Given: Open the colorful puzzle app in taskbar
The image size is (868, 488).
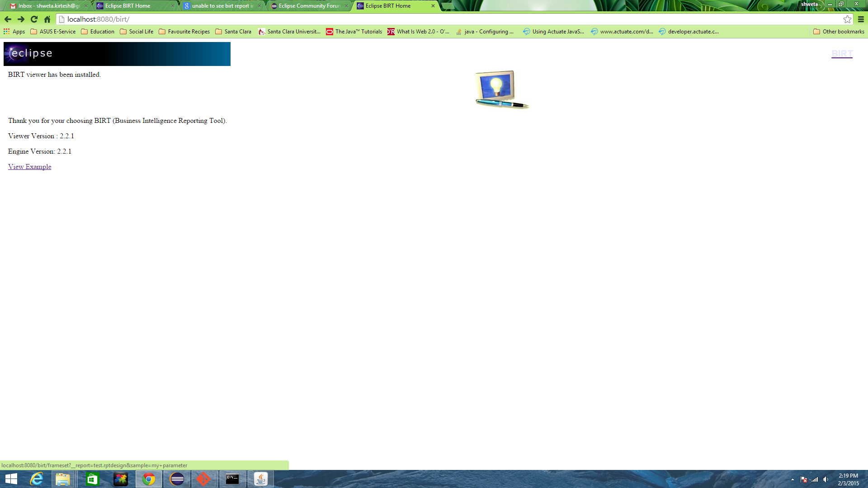Looking at the screenshot, I should (x=121, y=479).
